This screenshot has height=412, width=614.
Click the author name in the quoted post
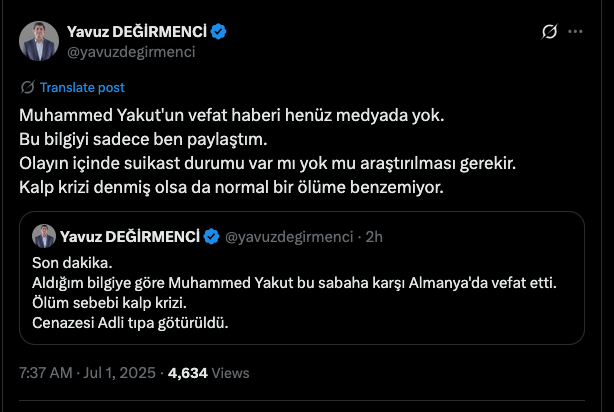130,237
